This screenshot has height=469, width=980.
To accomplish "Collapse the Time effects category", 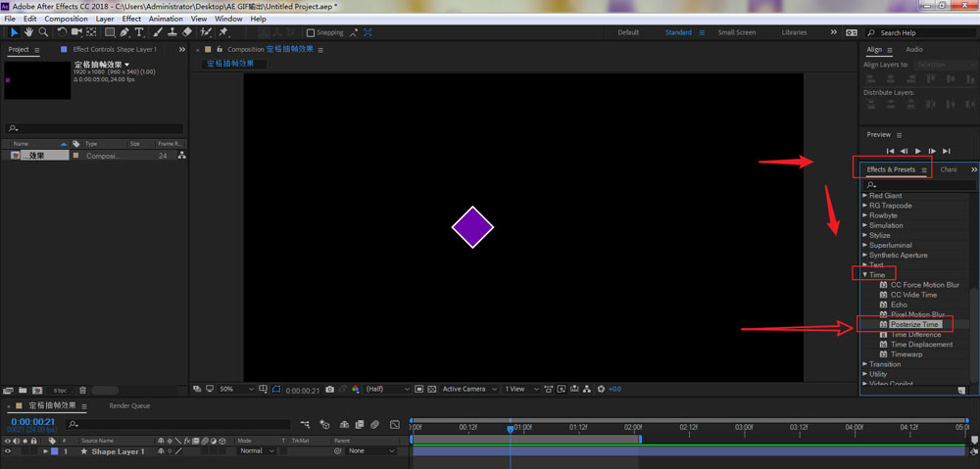I will tap(864, 275).
